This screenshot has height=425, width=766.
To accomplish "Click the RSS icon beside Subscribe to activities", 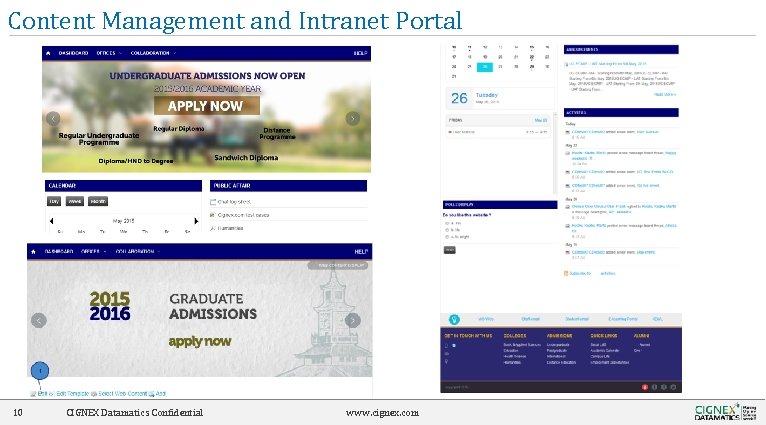I will coord(566,274).
